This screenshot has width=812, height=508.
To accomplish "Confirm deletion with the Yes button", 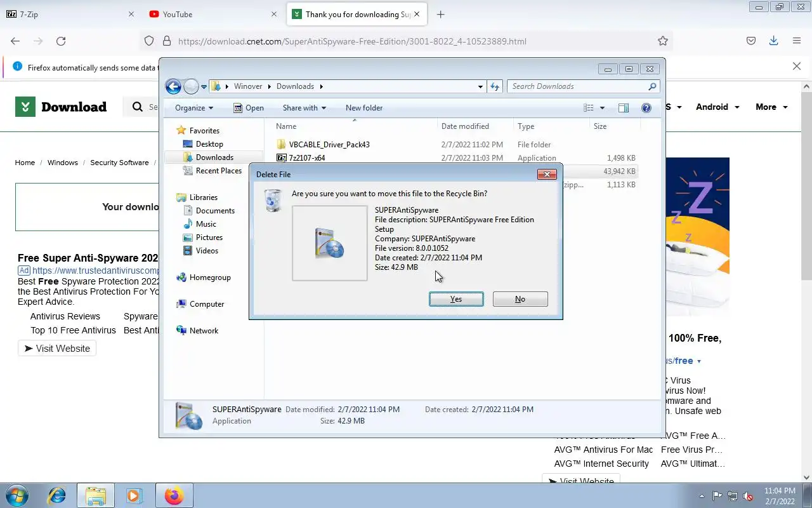I will pyautogui.click(x=456, y=299).
